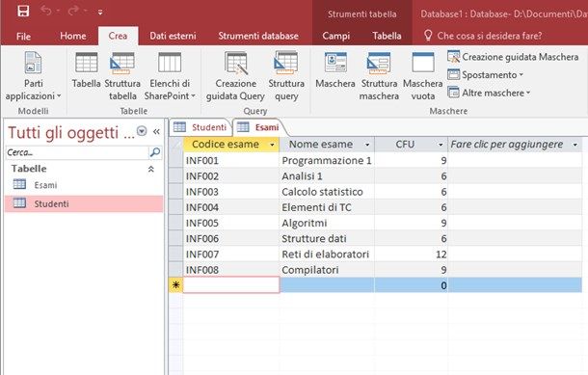Screen dimensions: 588x375
Task: Click the INF005 cell
Action: [231, 223]
